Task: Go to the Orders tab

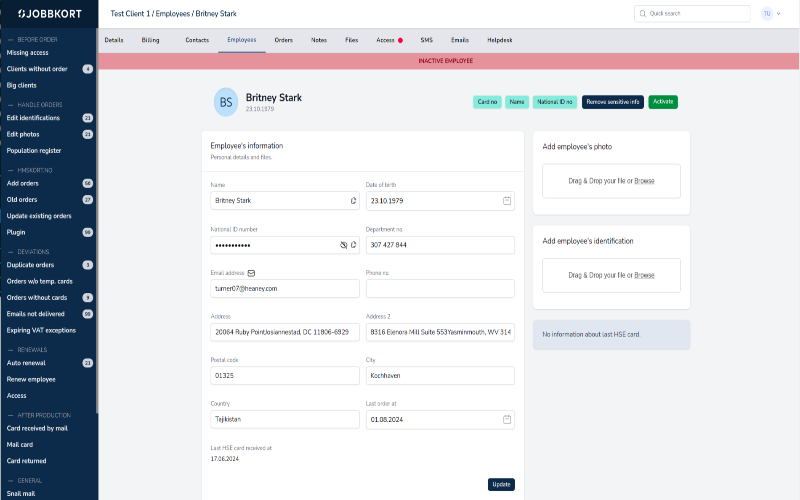Action: [x=284, y=40]
